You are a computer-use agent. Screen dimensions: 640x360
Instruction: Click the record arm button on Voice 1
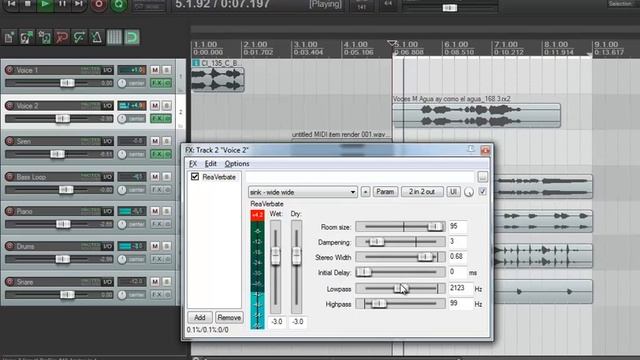point(9,70)
